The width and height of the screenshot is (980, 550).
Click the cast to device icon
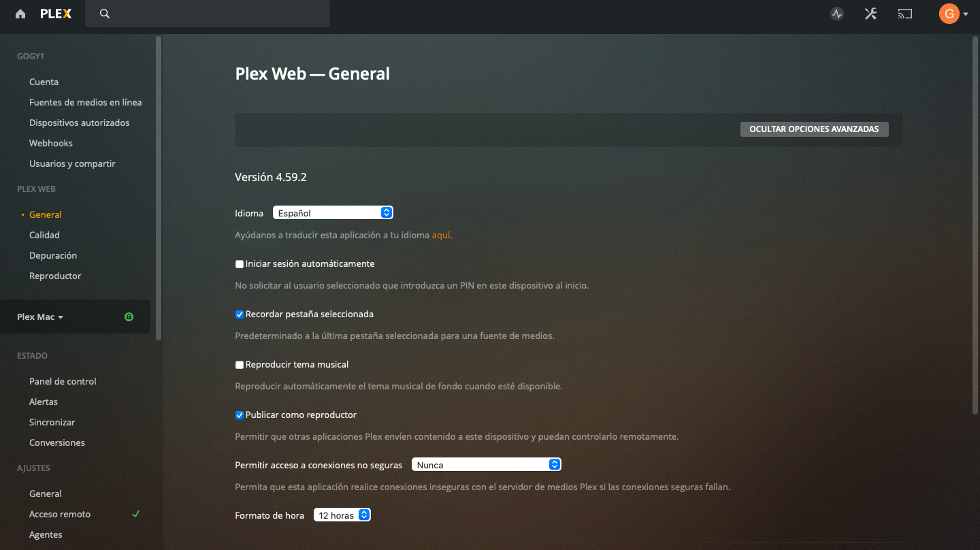click(x=904, y=14)
